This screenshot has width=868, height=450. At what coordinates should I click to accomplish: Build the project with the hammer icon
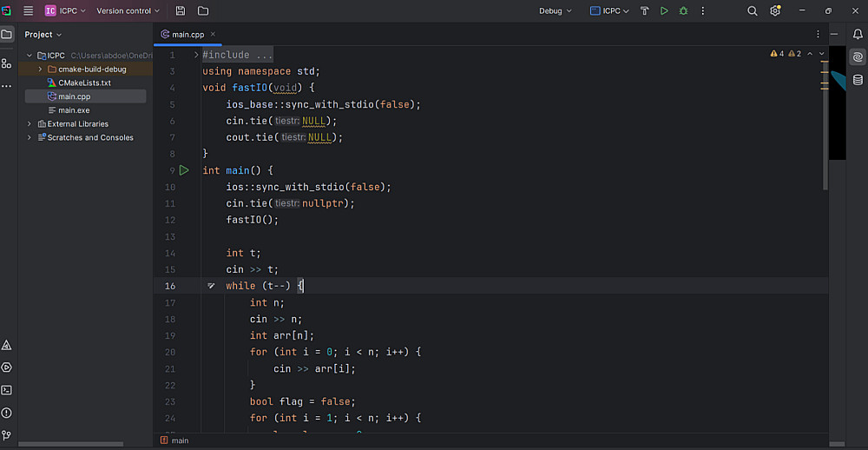[645, 11]
